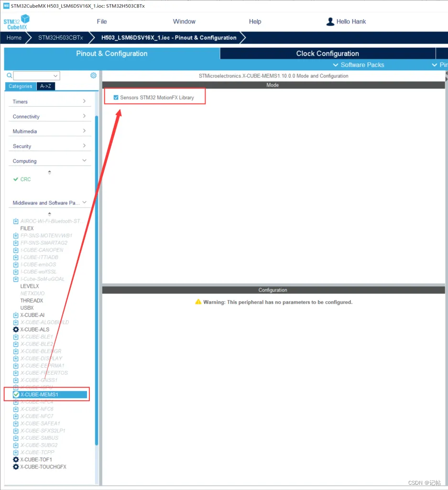
Task: Click download icon next to FP-SNS-SMARTAG2
Action: (x=16, y=243)
